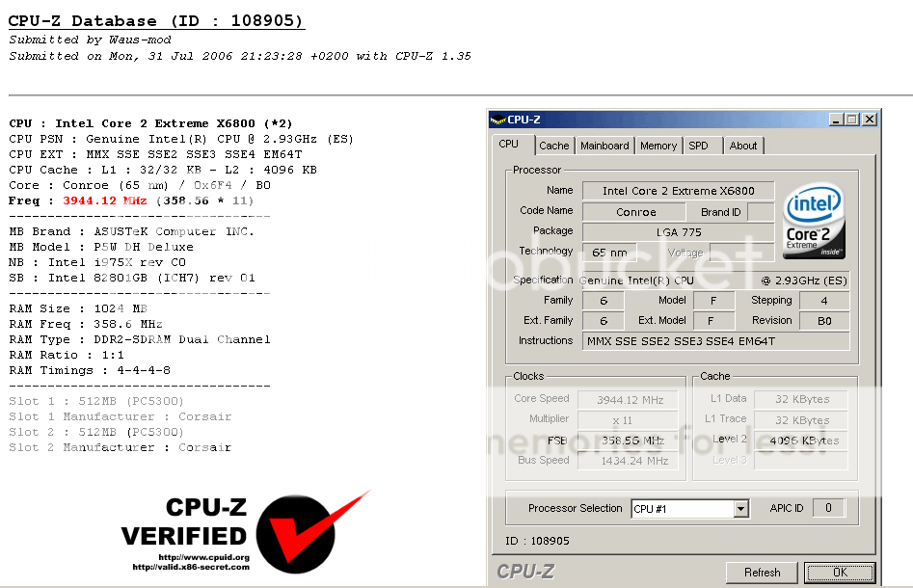Select the CPU tab
Viewport: 913px width, 588px height.
click(511, 145)
